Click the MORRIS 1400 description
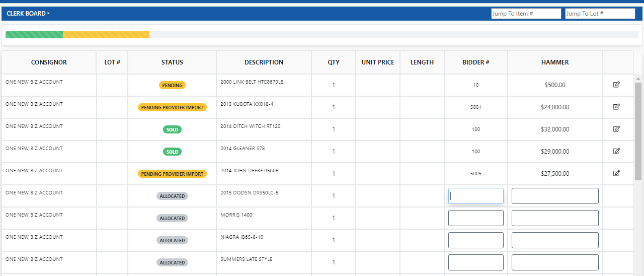The image size is (644, 276). [x=236, y=215]
